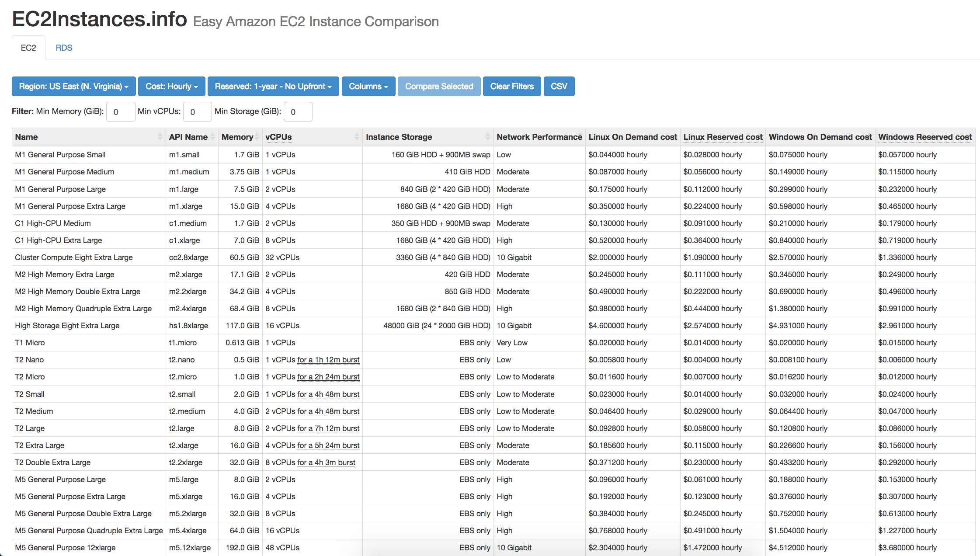Expand the Columns dropdown

click(x=368, y=86)
